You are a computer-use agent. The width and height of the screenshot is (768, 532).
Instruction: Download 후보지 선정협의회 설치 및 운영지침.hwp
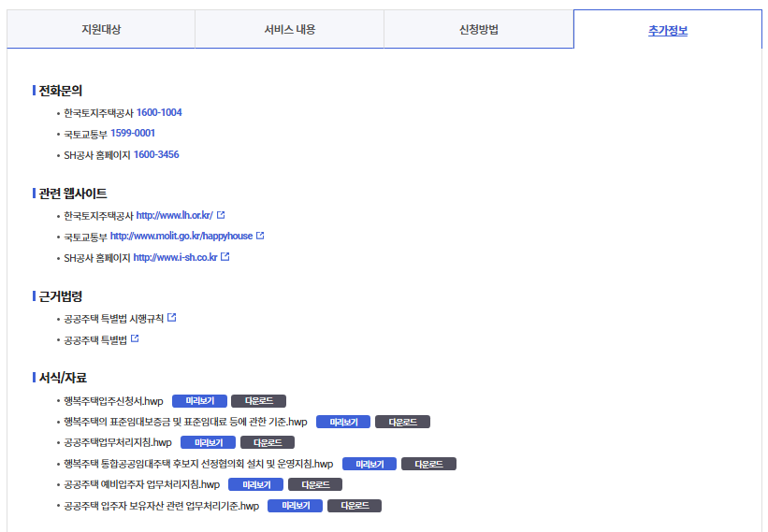tap(428, 464)
